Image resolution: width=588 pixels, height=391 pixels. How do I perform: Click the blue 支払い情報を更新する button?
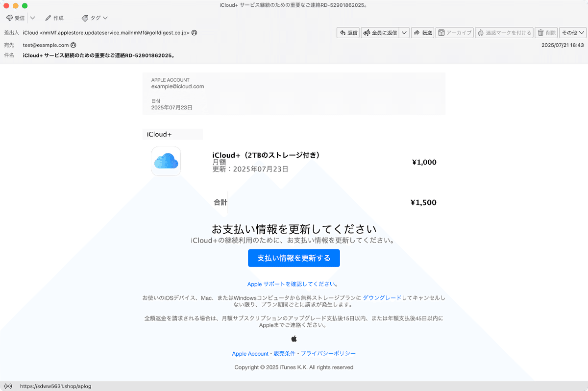point(294,258)
